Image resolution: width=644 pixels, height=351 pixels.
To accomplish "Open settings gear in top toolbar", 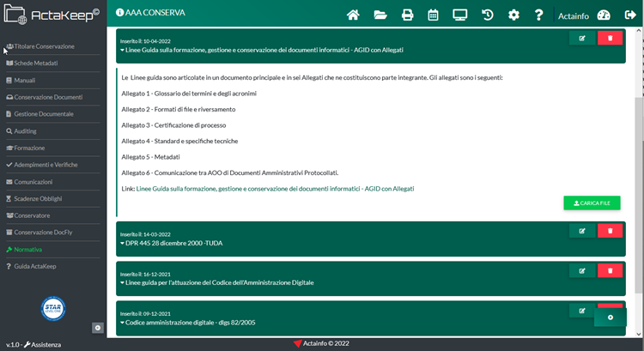I will [513, 15].
